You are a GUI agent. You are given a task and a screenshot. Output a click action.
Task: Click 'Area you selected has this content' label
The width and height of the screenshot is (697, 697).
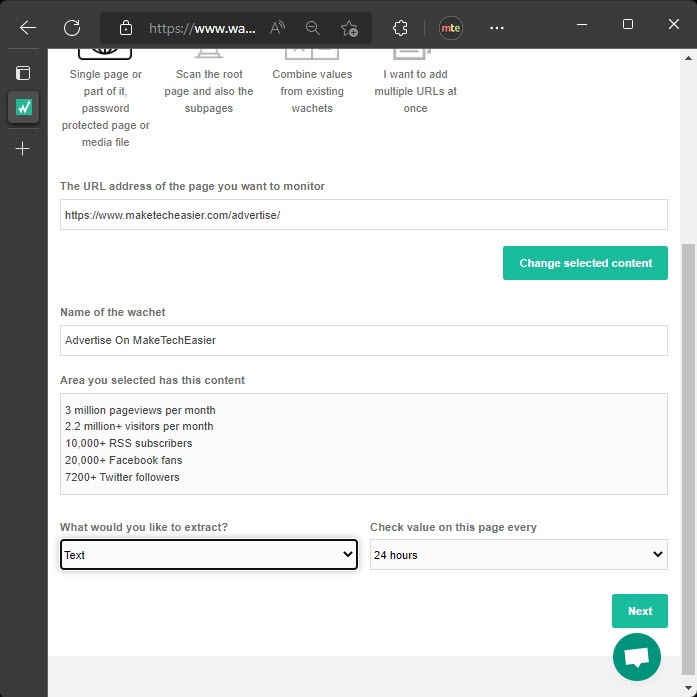click(152, 380)
